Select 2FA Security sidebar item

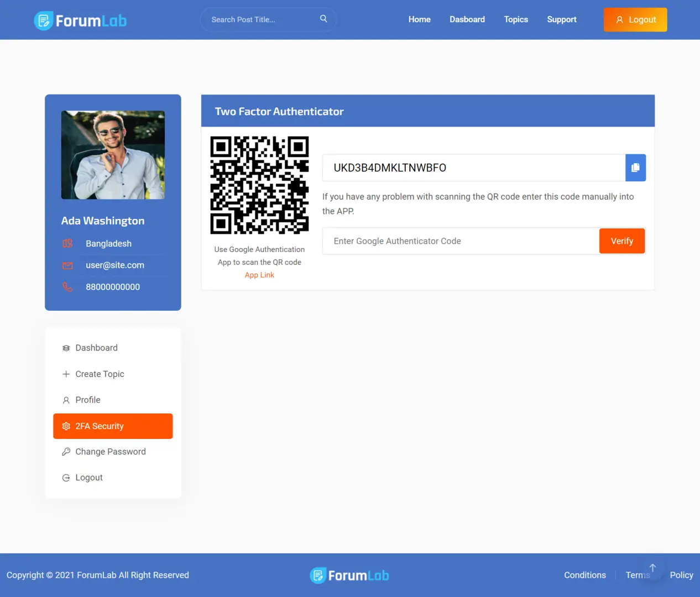click(x=113, y=426)
